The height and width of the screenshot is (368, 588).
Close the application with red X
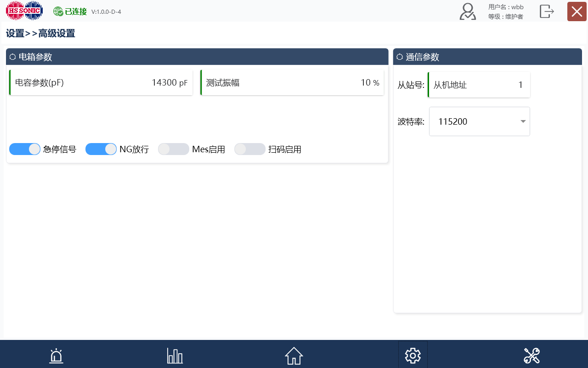coord(577,11)
